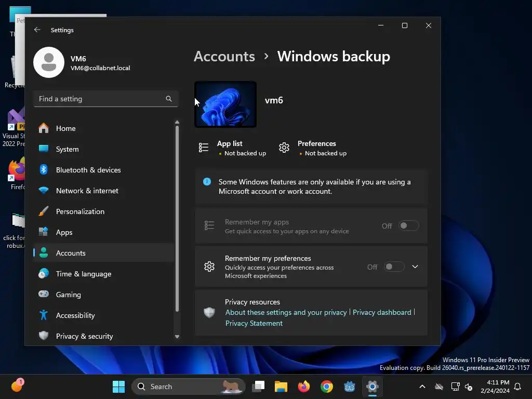Open About these settings and your privacy

click(286, 312)
